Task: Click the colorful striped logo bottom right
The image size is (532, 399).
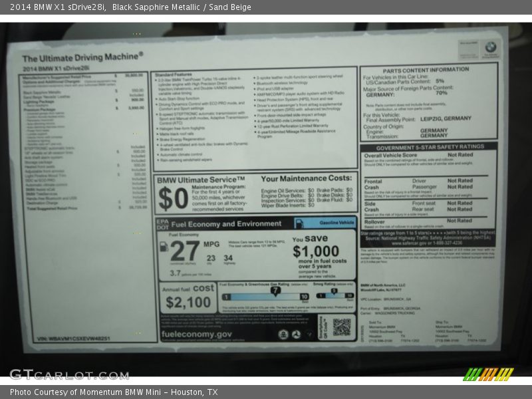Action: pos(488,374)
